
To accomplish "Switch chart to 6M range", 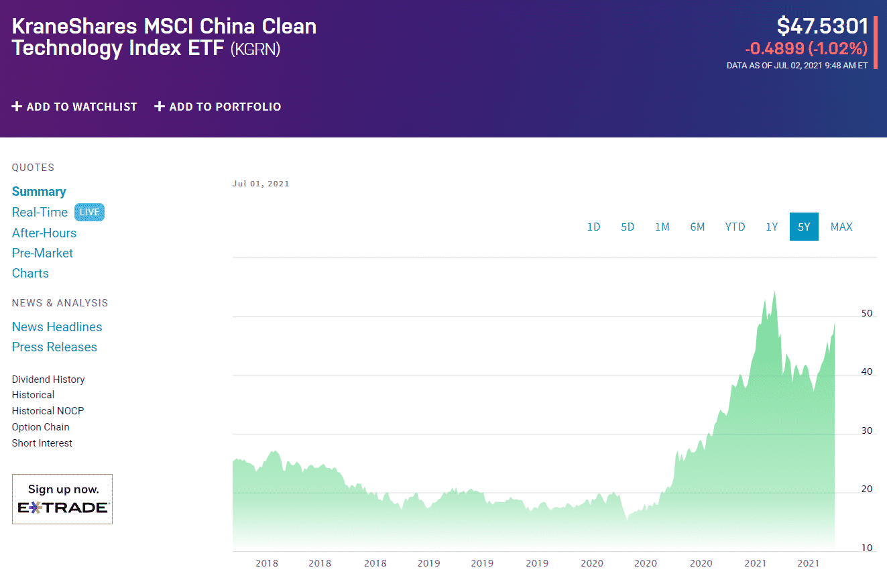I will click(x=697, y=227).
